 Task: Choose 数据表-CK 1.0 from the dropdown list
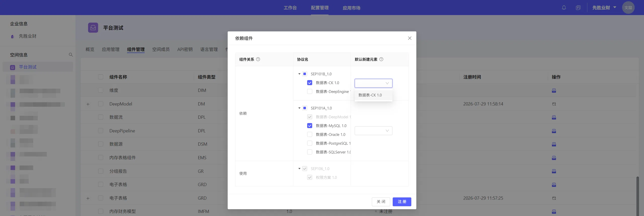[x=373, y=95]
